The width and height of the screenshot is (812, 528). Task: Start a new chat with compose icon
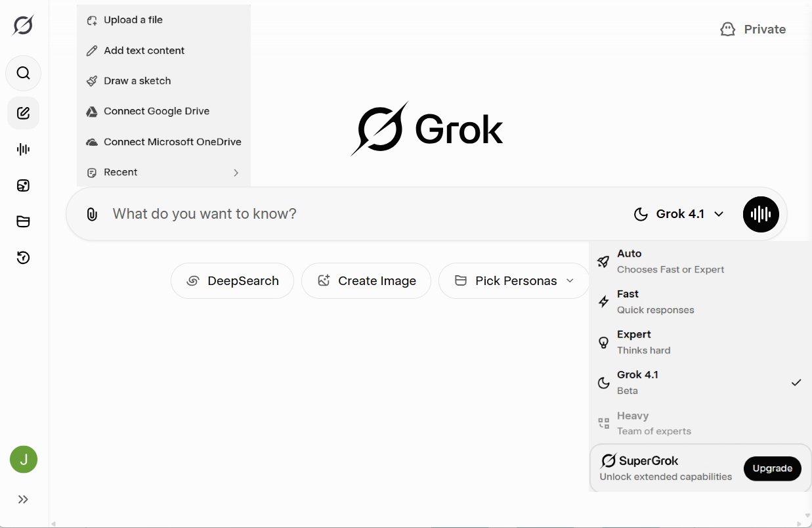pos(24,114)
